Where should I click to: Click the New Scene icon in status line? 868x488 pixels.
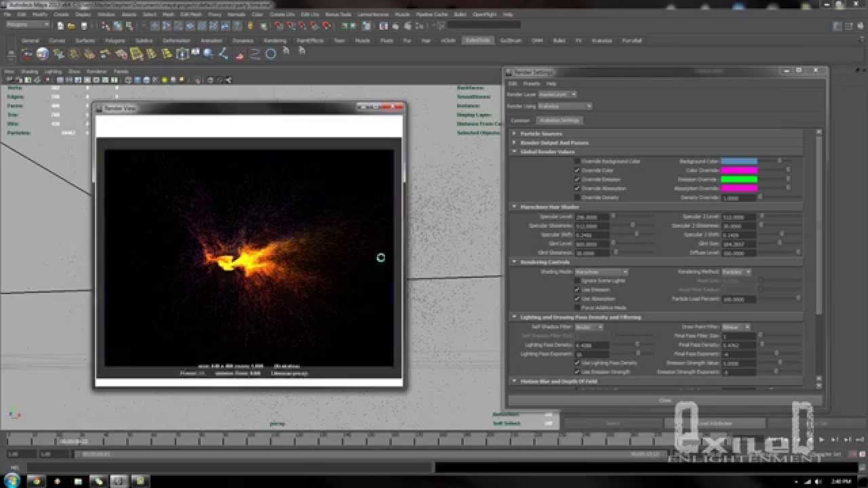click(60, 26)
